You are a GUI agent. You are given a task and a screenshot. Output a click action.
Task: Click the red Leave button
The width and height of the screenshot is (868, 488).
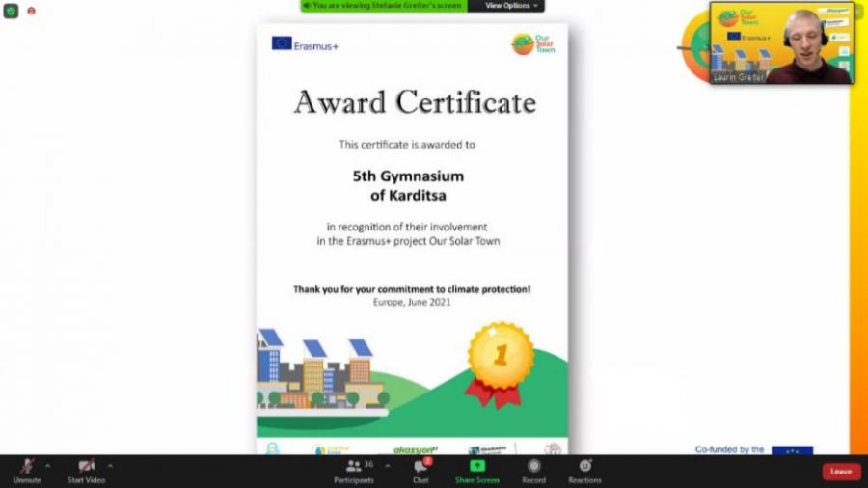point(841,472)
